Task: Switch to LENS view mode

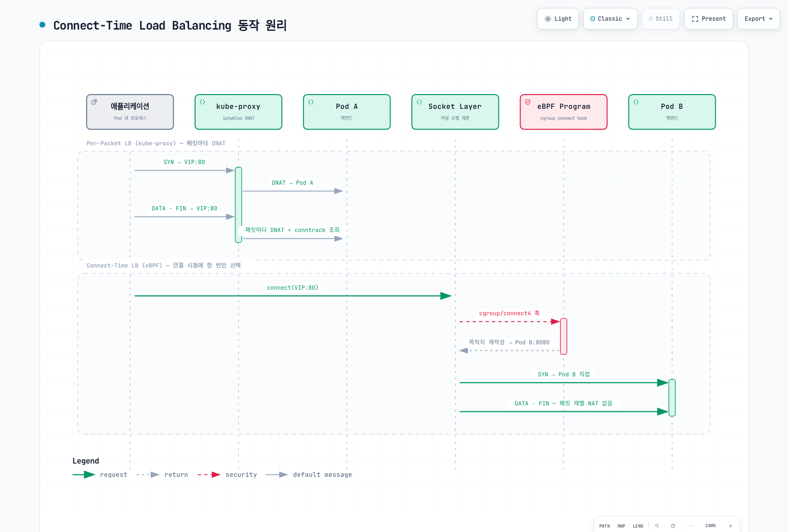Action: pyautogui.click(x=638, y=526)
